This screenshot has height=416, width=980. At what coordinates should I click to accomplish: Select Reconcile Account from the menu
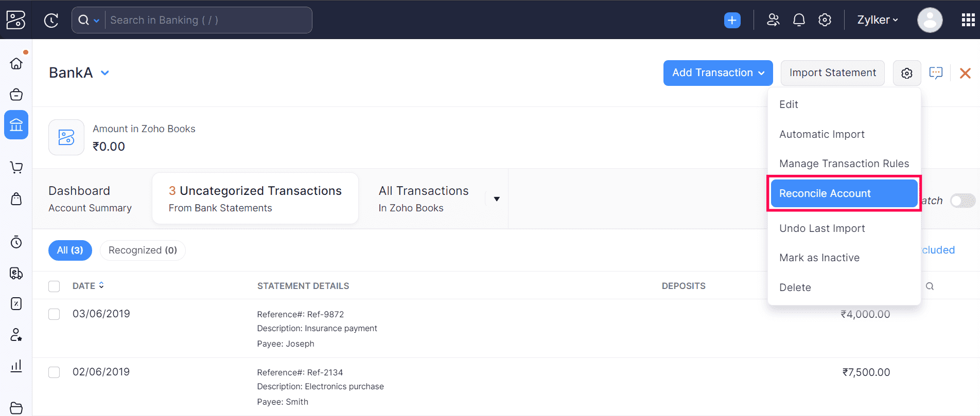point(844,193)
